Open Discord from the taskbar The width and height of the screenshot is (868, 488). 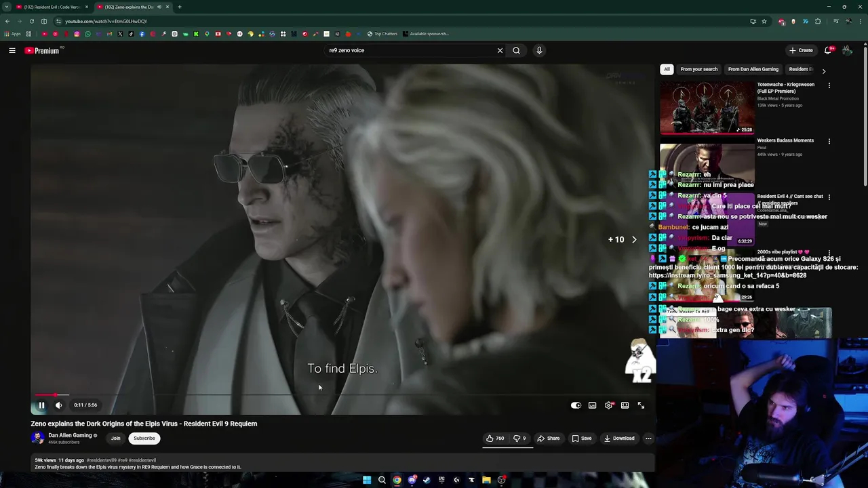coord(412,480)
